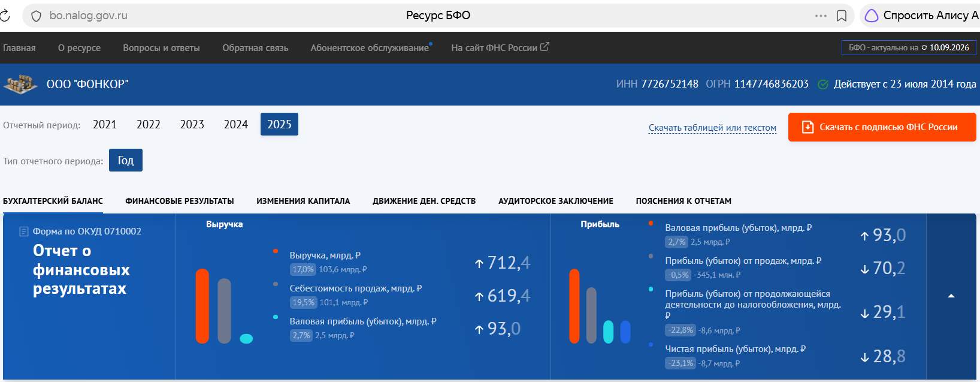Switch to ДВИЖЕНИЕ ДЕН. СРЕДСТВ tab

[x=424, y=201]
